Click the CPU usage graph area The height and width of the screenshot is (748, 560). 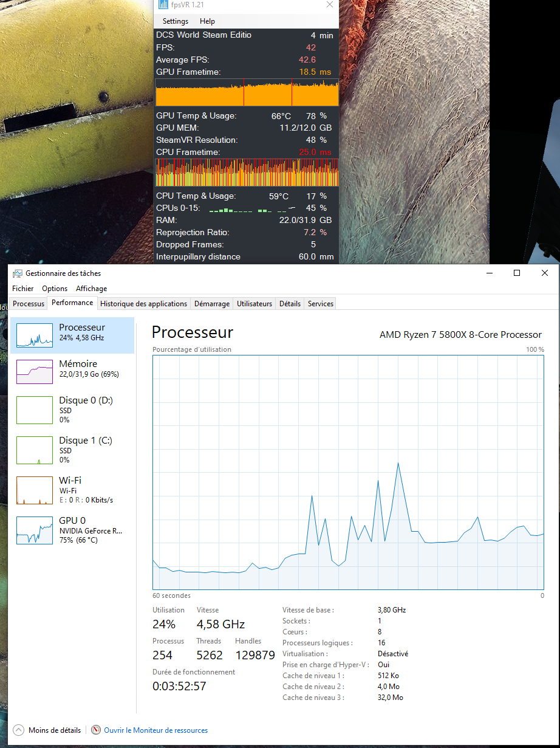[x=348, y=472]
